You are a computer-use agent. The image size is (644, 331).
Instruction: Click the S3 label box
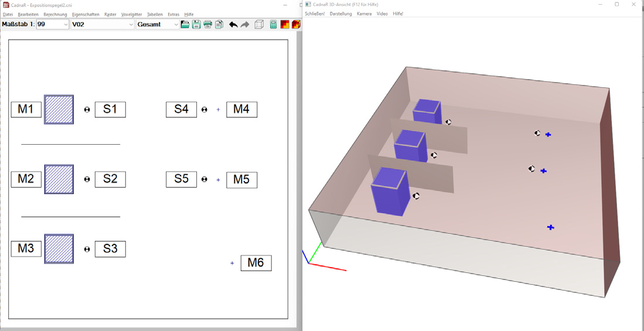110,249
